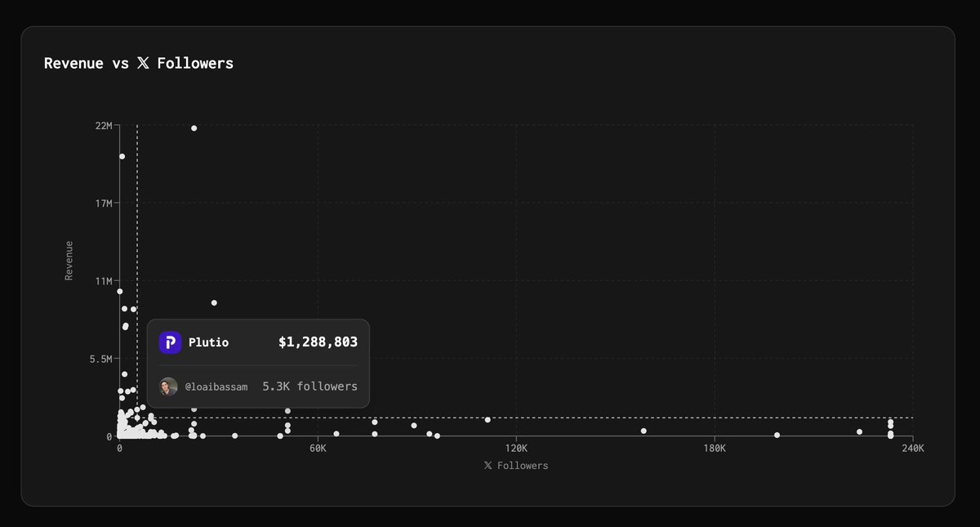
Task: Click @loaibassam's profile avatar in the tooltip
Action: coord(168,386)
